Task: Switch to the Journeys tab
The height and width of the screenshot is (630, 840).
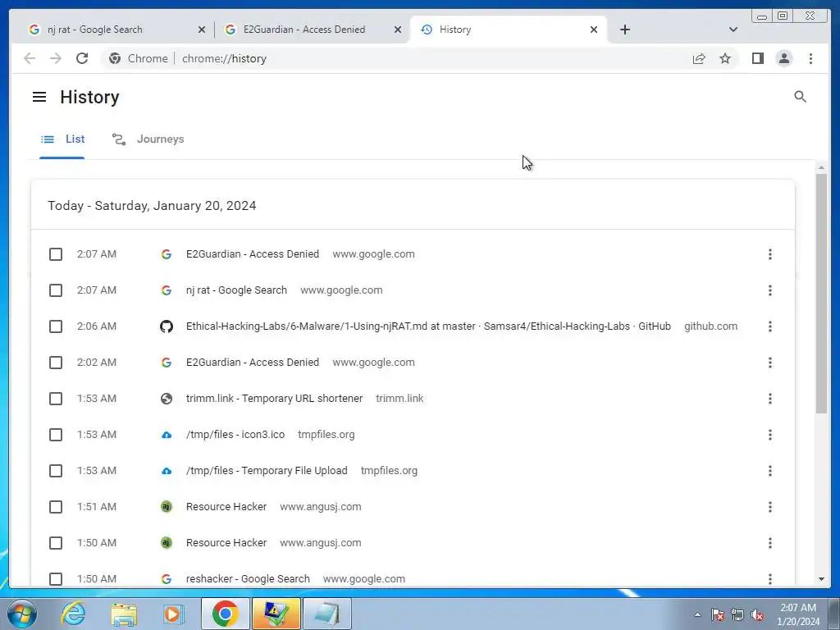Action: [148, 139]
